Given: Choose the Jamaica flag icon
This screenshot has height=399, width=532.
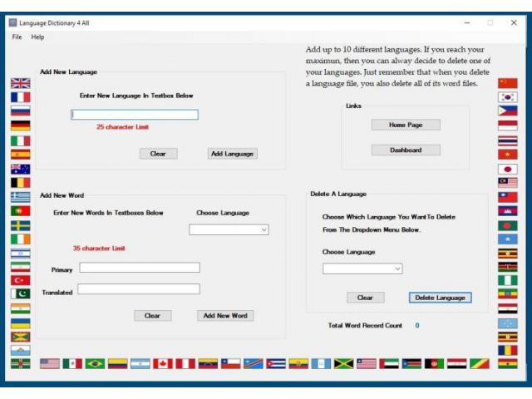Looking at the screenshot, I should 343,363.
